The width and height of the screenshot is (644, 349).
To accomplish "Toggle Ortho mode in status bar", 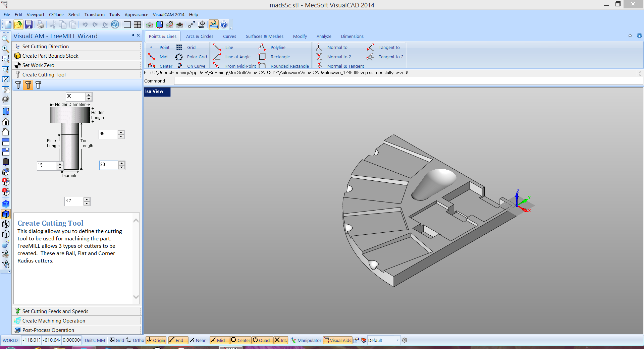I will coord(135,340).
